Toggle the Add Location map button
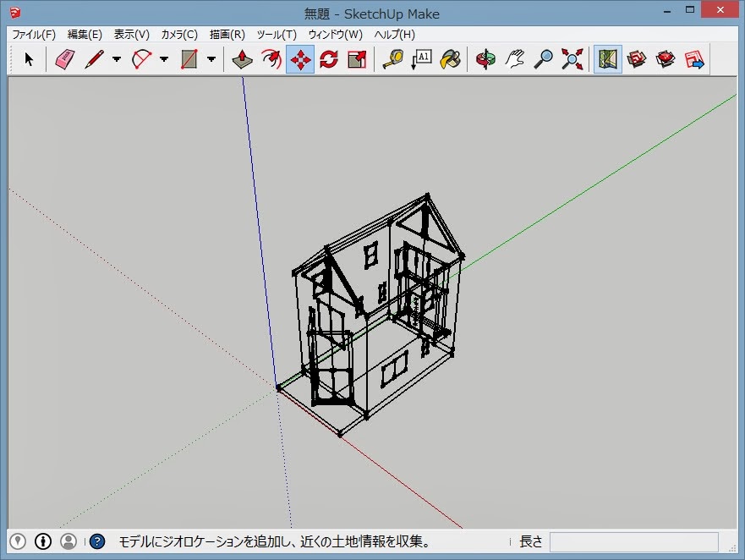Image resolution: width=745 pixels, height=560 pixels. tap(607, 59)
